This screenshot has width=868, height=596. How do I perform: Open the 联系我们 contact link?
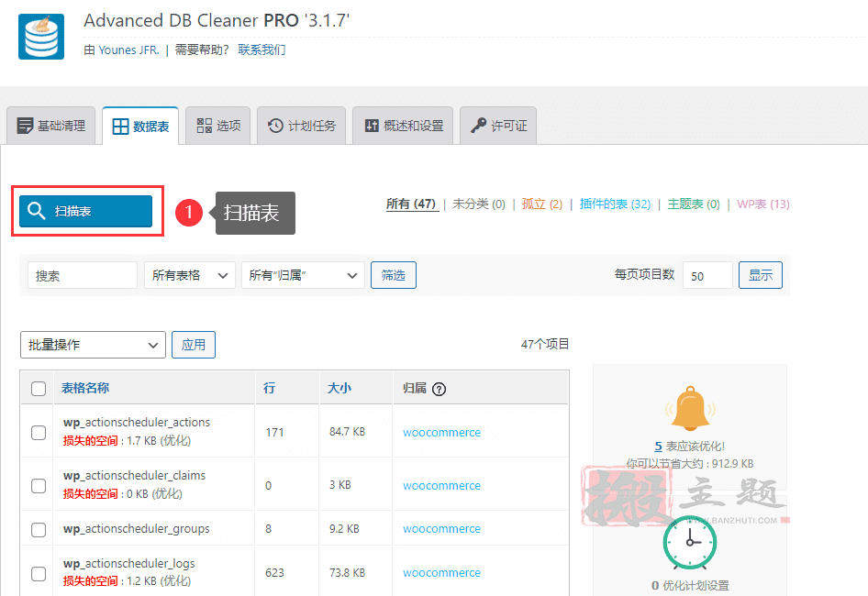coord(262,50)
